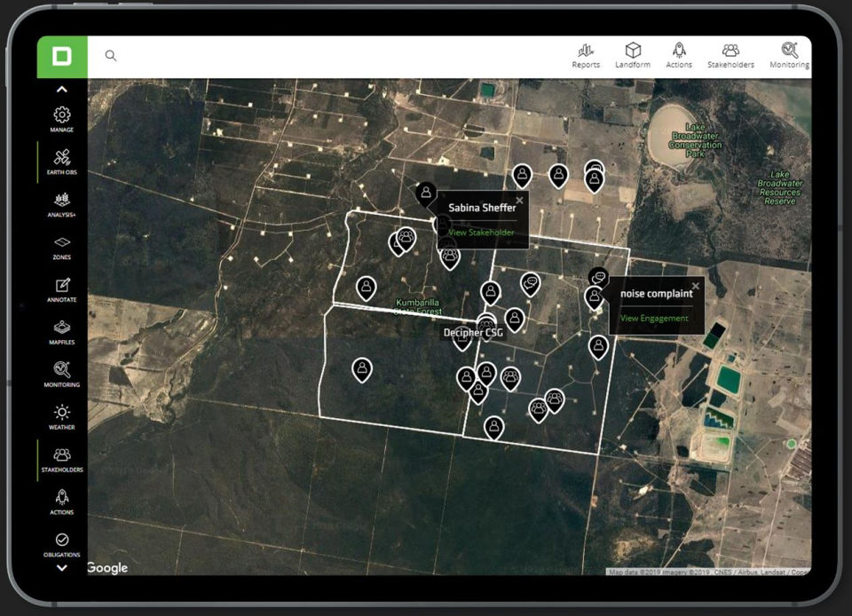
Task: Click the speech-bubble marker left of noise complaint
Action: point(531,285)
